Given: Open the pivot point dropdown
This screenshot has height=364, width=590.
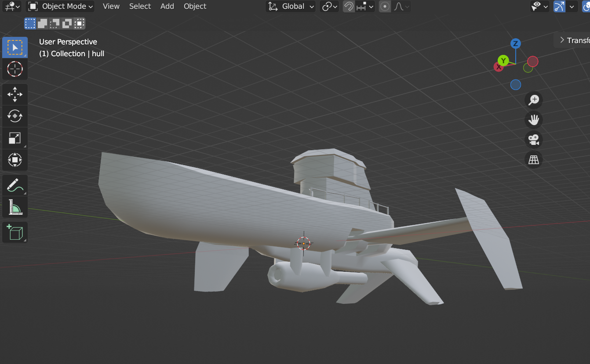Looking at the screenshot, I should (x=329, y=7).
